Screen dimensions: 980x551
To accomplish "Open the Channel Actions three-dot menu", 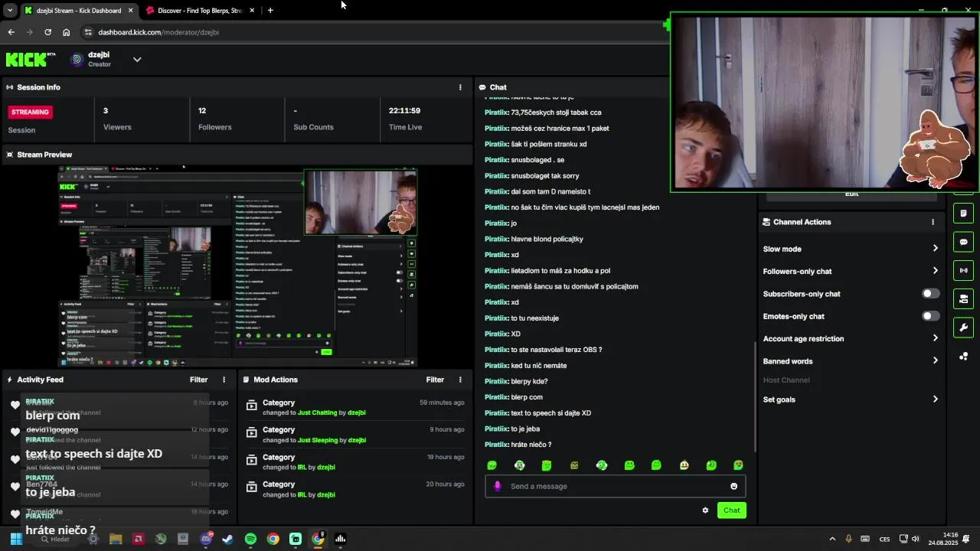I will pyautogui.click(x=933, y=222).
